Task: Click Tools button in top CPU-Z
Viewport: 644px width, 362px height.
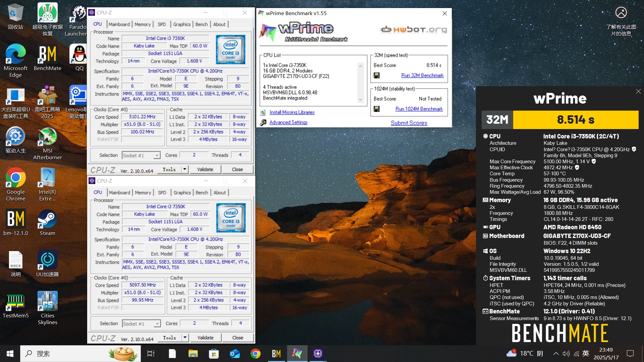Action: (x=169, y=169)
